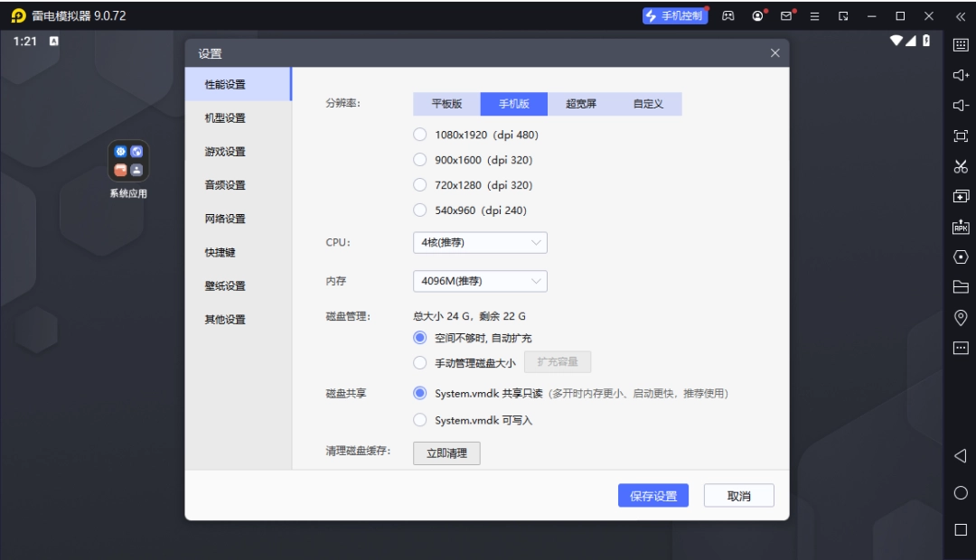Image resolution: width=976 pixels, height=560 pixels.
Task: Close the 设置 dialog with X
Action: [x=775, y=53]
